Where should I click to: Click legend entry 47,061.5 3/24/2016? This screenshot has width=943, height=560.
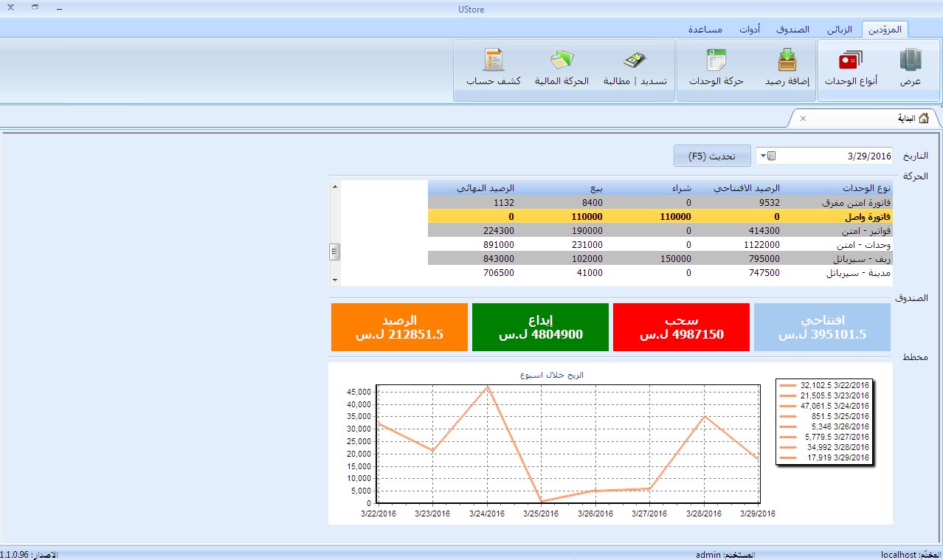[825, 406]
